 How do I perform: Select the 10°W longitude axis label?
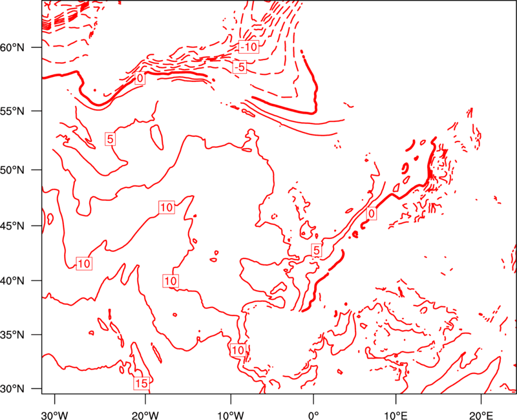click(x=230, y=415)
